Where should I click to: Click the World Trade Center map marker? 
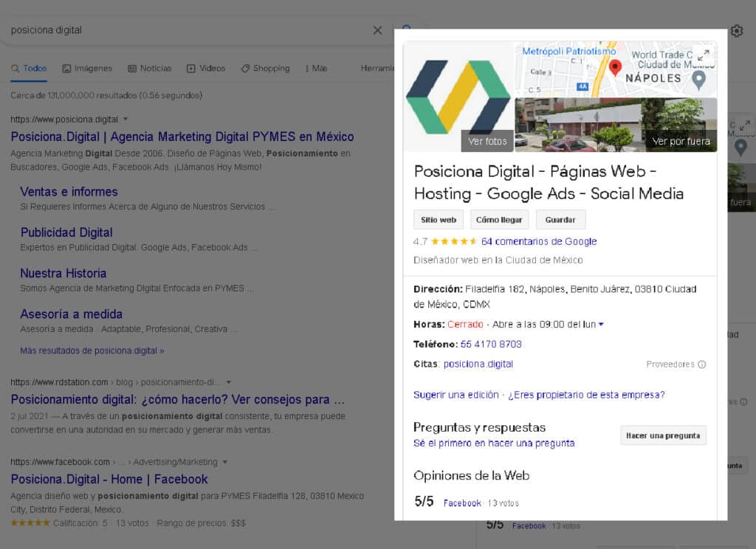pos(698,80)
